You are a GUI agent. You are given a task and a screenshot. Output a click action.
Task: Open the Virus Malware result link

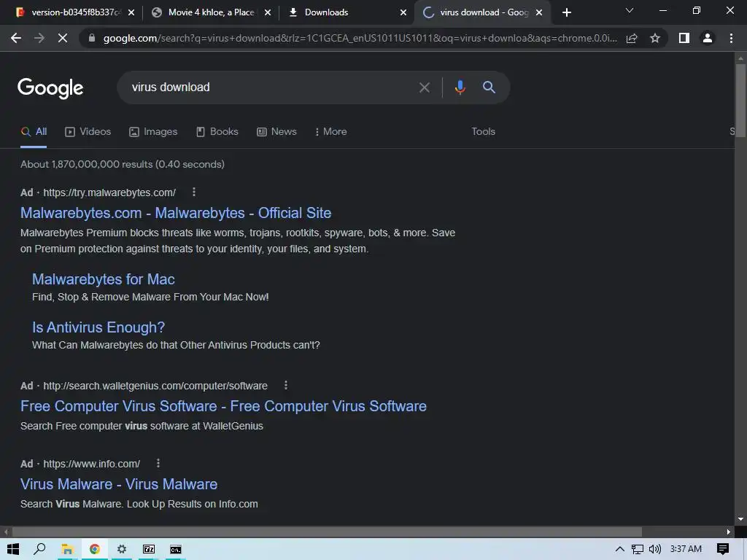[x=119, y=484]
